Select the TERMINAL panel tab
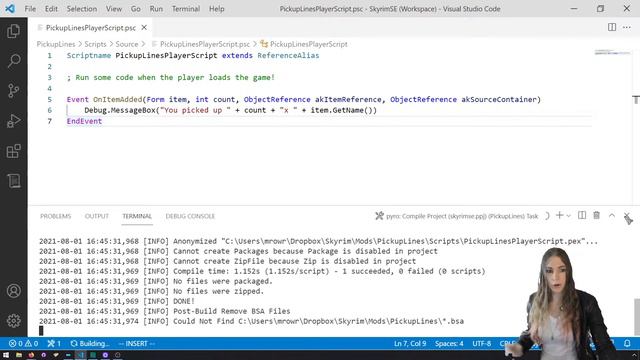Image resolution: width=640 pixels, height=360 pixels. (137, 216)
